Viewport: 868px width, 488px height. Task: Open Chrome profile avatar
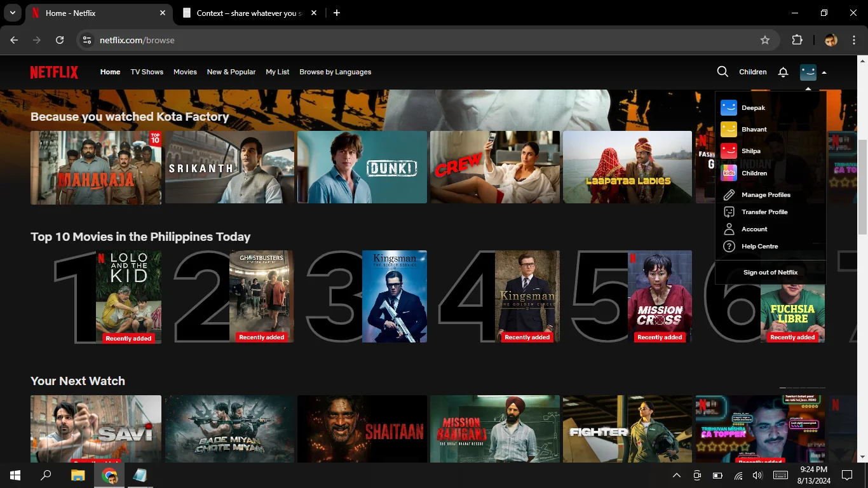(x=831, y=40)
